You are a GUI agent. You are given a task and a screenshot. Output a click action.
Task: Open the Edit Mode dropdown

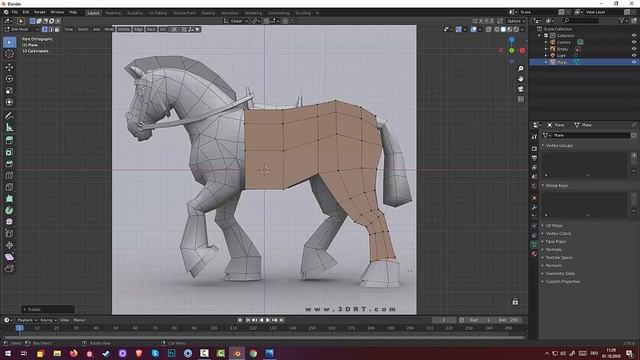22,29
